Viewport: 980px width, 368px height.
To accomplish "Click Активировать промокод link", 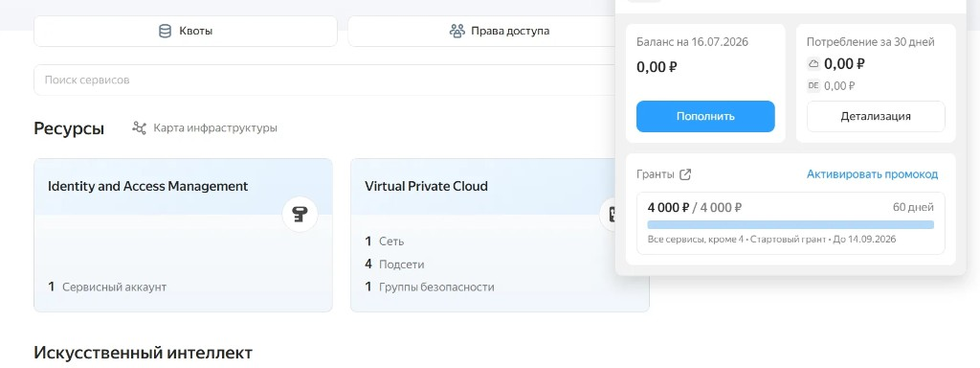I will pos(872,174).
